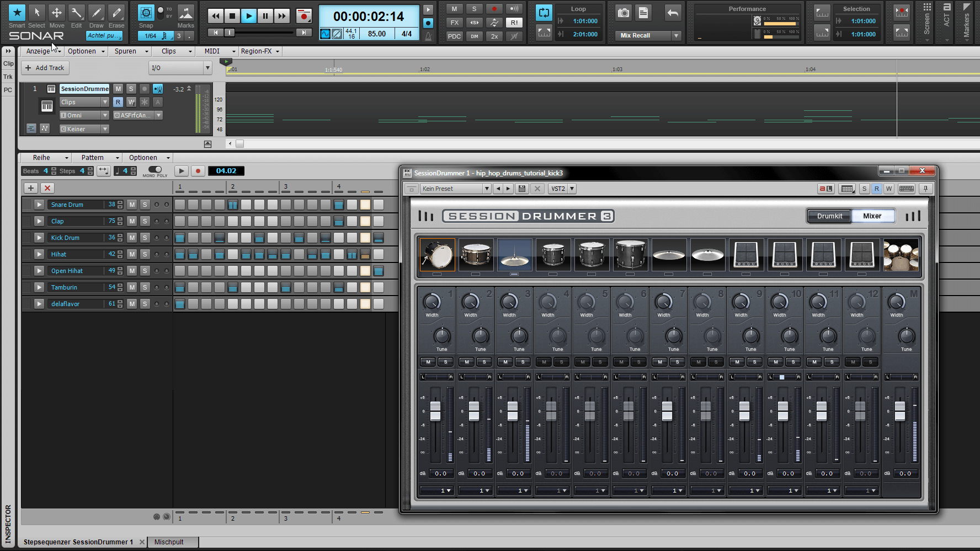The width and height of the screenshot is (980, 551).
Task: Select the snare drum thumbnail in the Drumkit row
Action: click(x=476, y=254)
